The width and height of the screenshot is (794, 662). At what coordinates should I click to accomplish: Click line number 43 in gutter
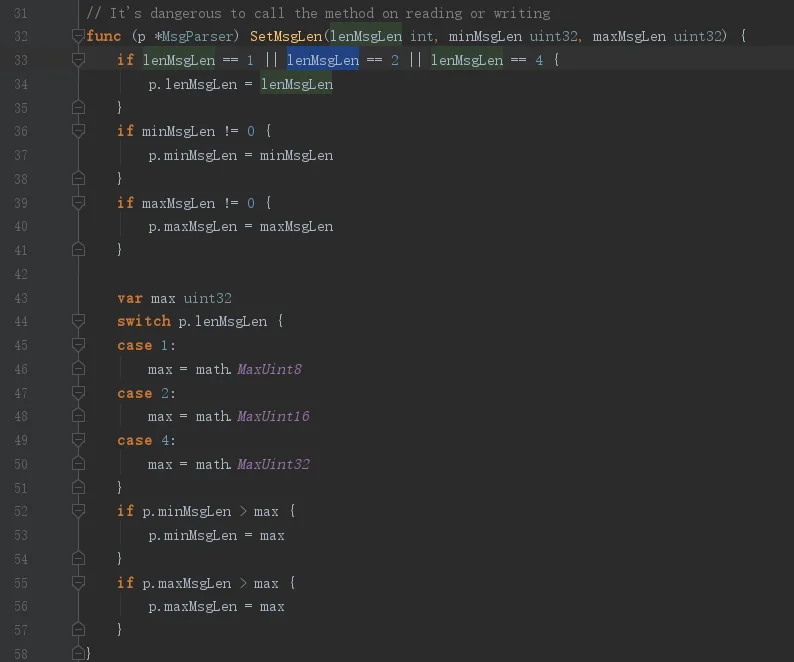pos(21,298)
